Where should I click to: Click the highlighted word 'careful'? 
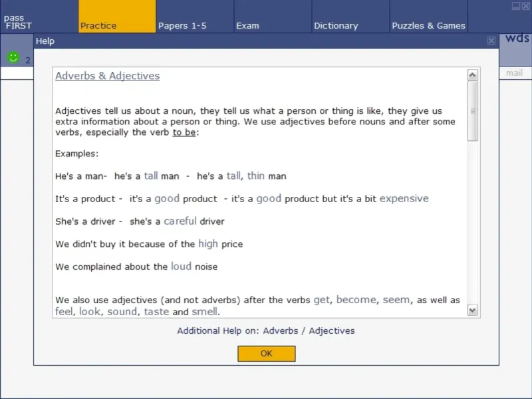tap(180, 221)
